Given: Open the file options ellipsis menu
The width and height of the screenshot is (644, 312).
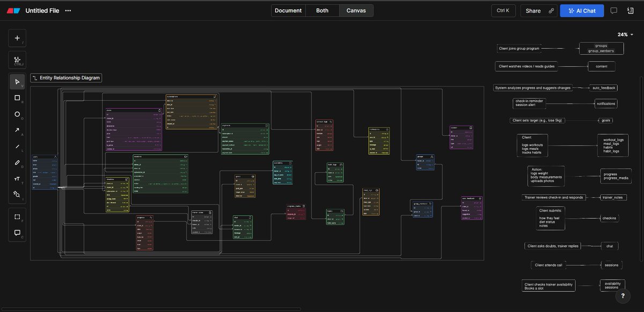Looking at the screenshot, I should 68,10.
